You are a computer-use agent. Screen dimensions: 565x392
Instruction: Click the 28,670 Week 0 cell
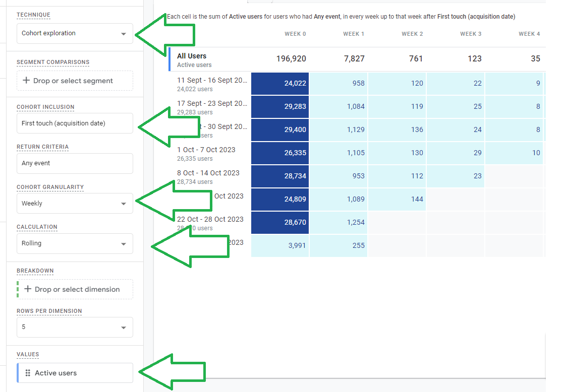tap(280, 223)
